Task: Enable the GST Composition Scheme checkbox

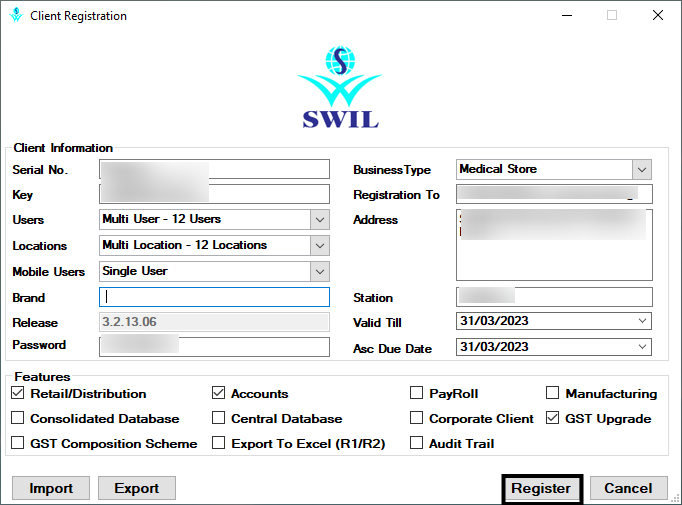Action: [17, 443]
